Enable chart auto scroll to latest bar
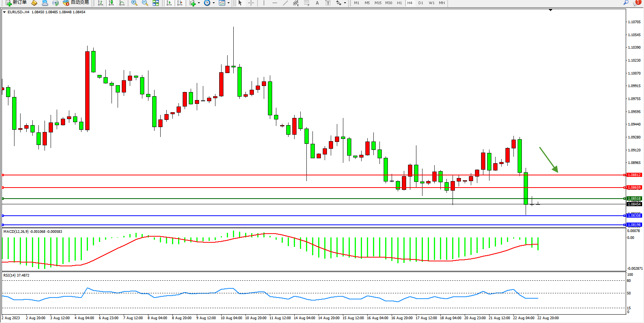 (169, 3)
